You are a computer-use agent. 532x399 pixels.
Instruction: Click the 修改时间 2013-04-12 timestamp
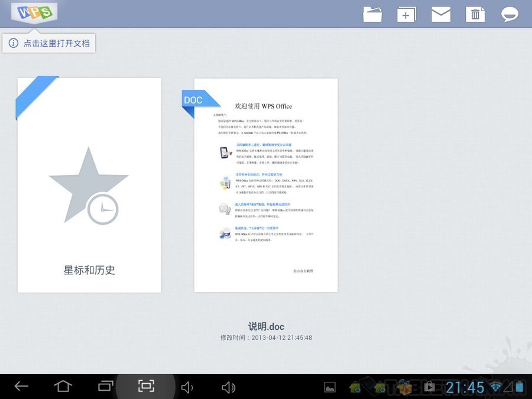click(x=266, y=338)
